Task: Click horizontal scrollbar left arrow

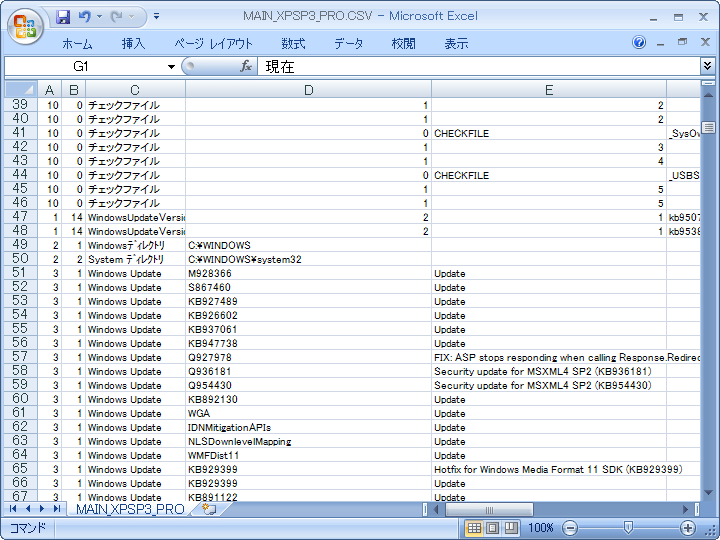Action: click(x=437, y=509)
